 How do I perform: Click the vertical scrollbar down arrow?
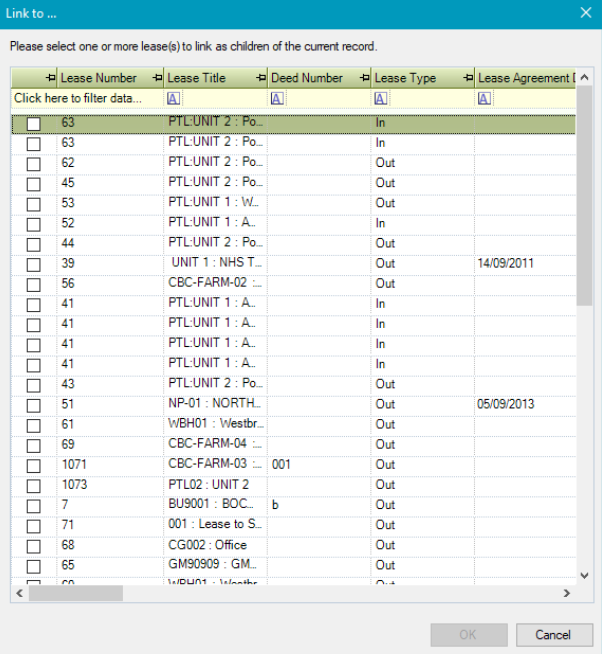[585, 575]
